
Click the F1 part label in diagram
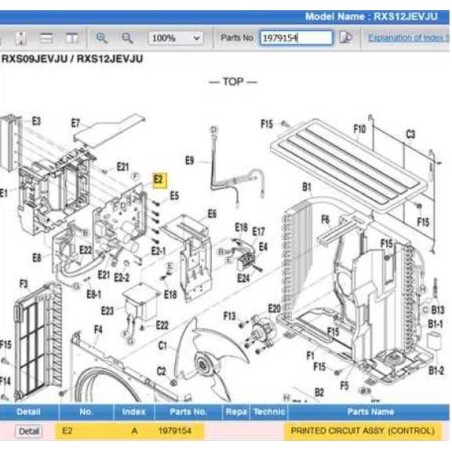click(x=310, y=355)
